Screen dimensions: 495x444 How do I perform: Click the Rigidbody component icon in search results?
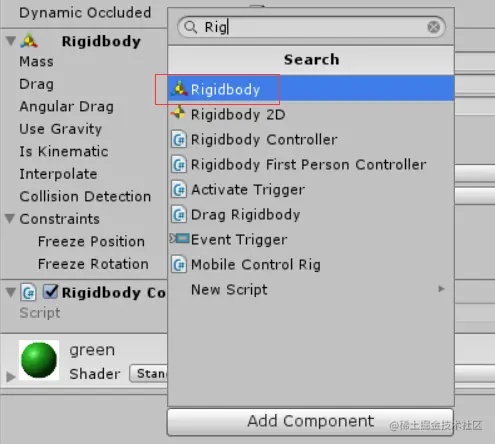180,89
